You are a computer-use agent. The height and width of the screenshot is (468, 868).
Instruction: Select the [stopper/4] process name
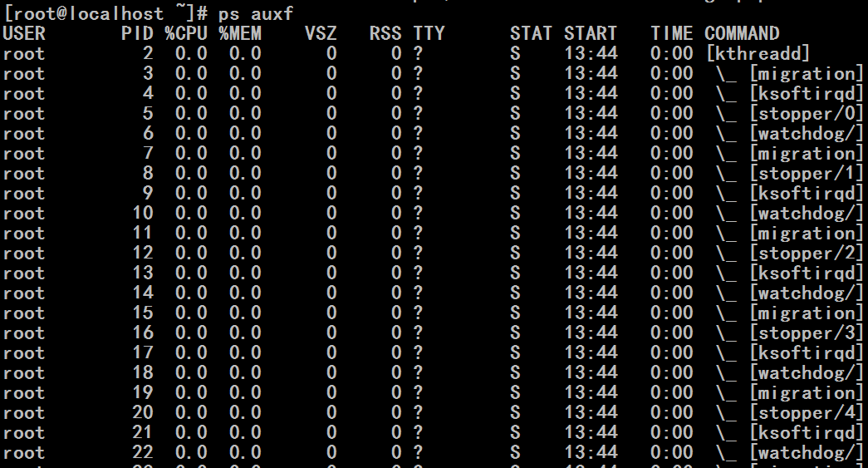pyautogui.click(x=807, y=412)
